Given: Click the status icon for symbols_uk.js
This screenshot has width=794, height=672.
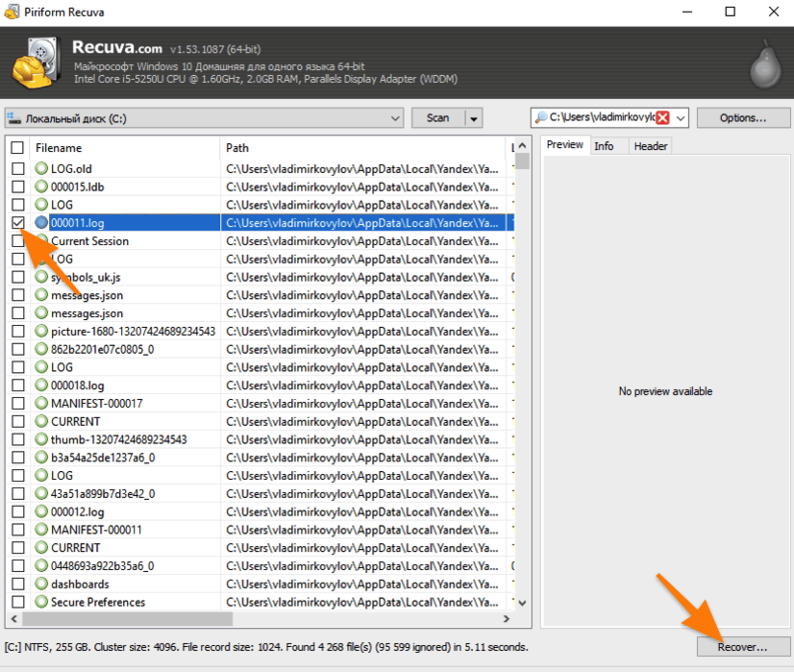Looking at the screenshot, I should (41, 277).
